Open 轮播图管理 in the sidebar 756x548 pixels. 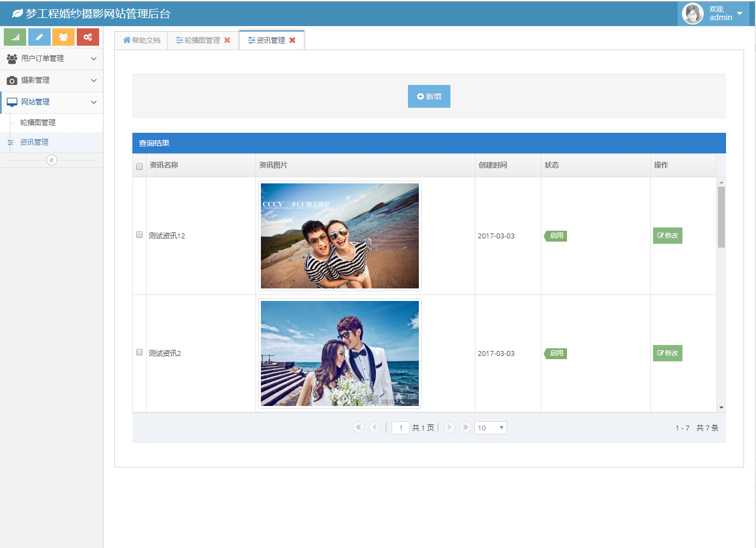click(38, 123)
